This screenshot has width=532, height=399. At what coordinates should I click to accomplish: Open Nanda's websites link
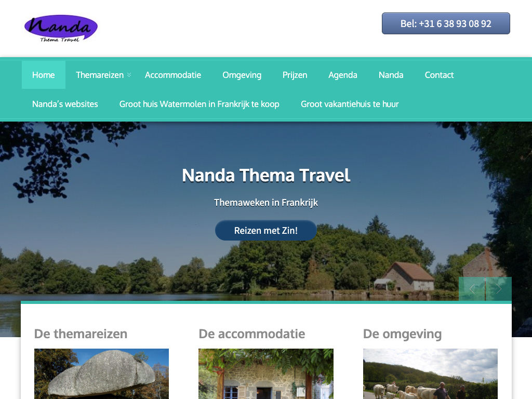[65, 104]
